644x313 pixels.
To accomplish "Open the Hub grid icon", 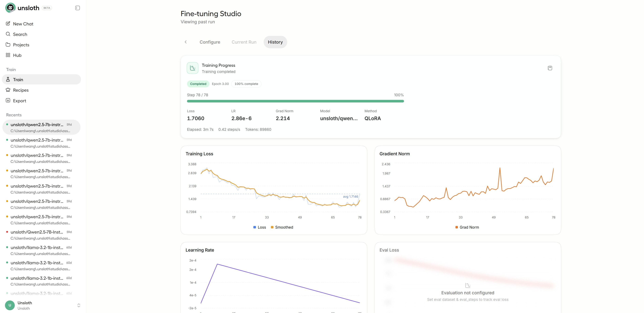I will pyautogui.click(x=8, y=55).
